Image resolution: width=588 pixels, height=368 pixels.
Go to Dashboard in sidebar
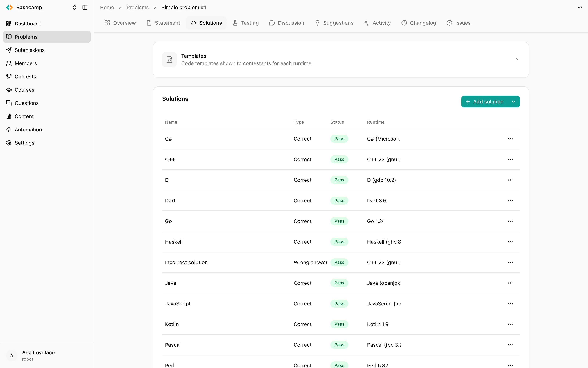(x=47, y=24)
